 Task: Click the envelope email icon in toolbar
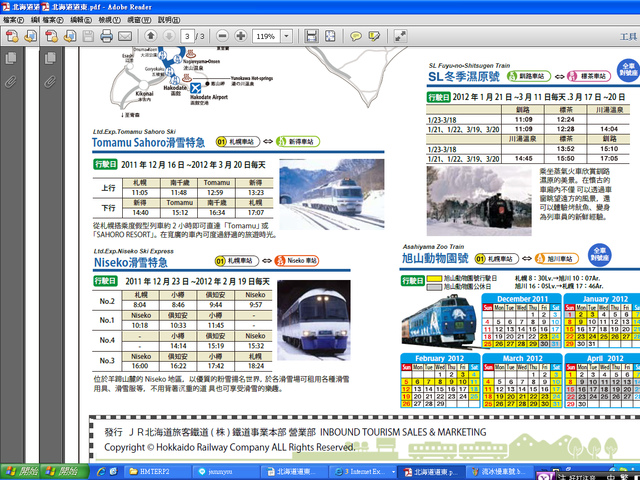tap(124, 36)
